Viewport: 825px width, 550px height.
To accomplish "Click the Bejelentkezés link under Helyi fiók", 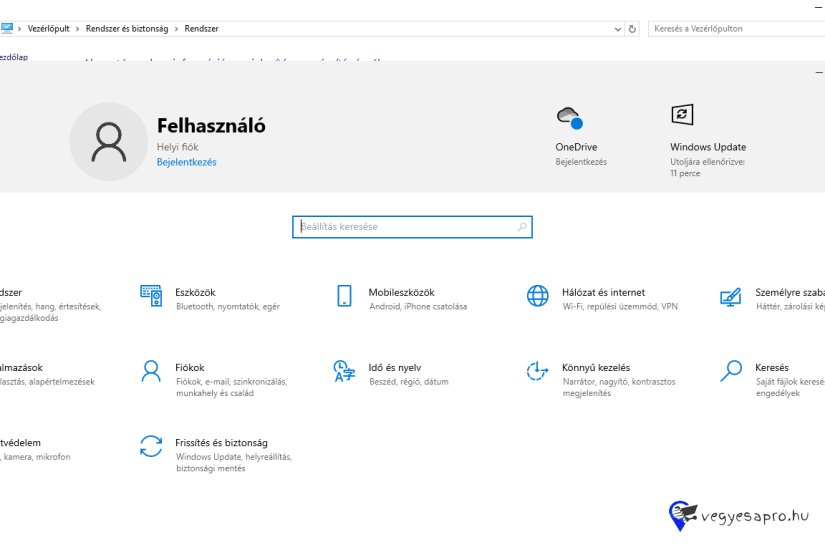I will (x=186, y=162).
